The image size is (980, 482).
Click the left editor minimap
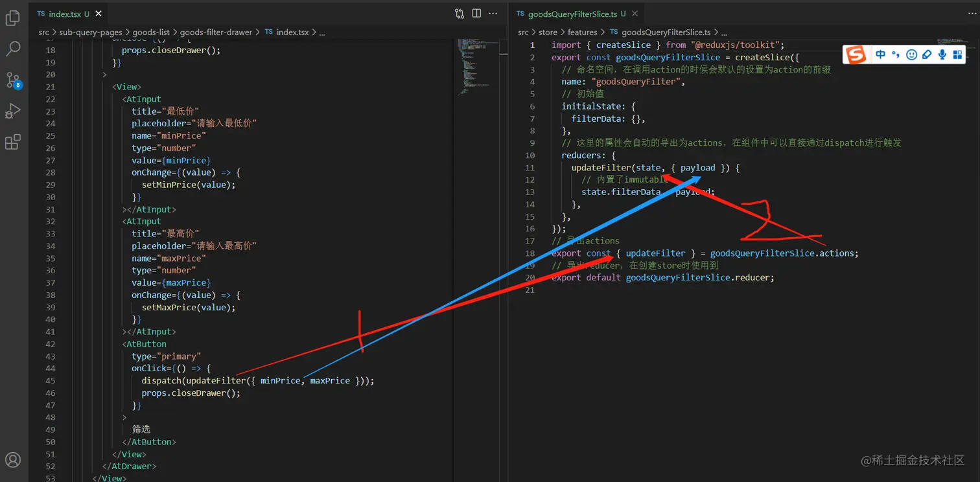click(x=478, y=68)
